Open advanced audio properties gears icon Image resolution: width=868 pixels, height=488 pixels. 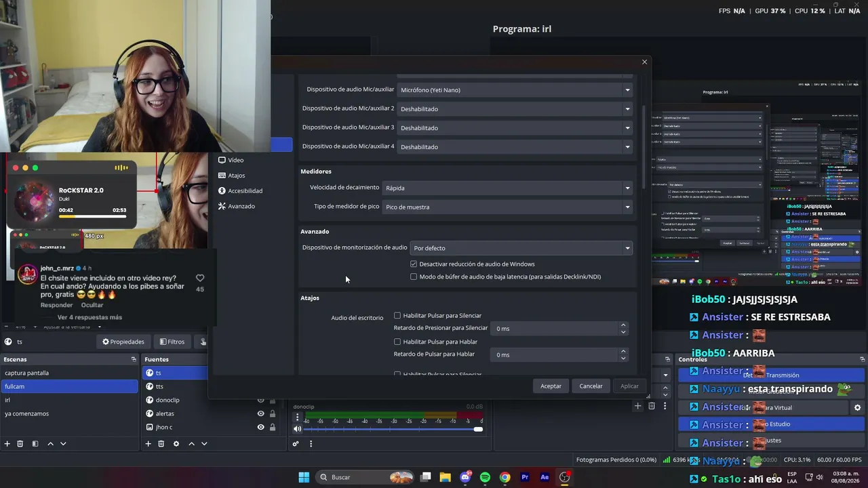pos(296,444)
